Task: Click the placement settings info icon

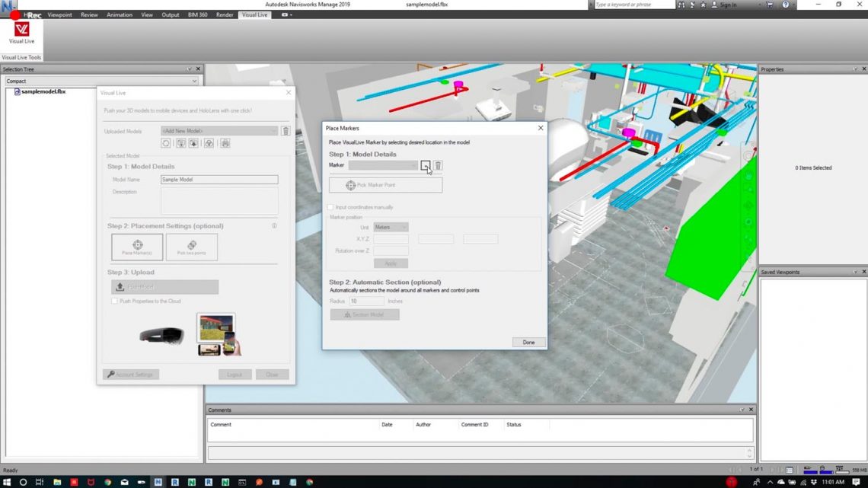Action: pos(274,225)
